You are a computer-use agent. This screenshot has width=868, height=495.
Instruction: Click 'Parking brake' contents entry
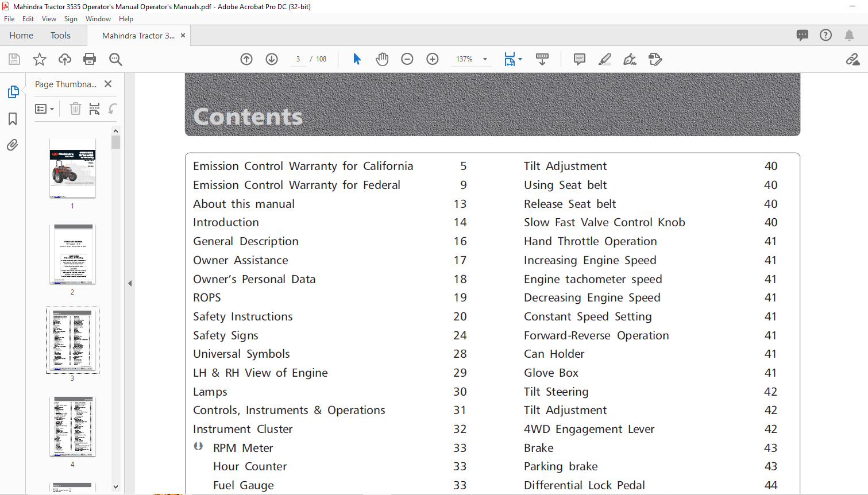[x=561, y=466]
